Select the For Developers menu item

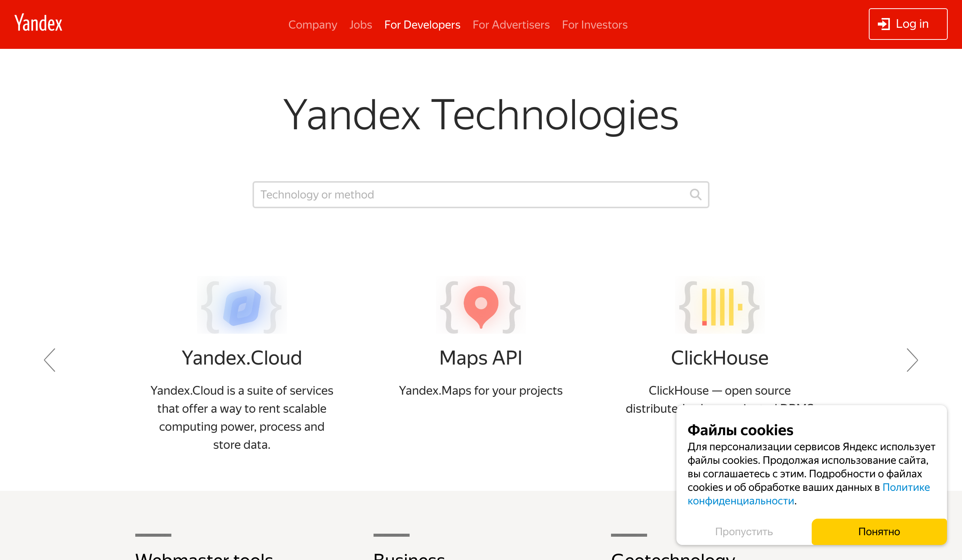422,25
